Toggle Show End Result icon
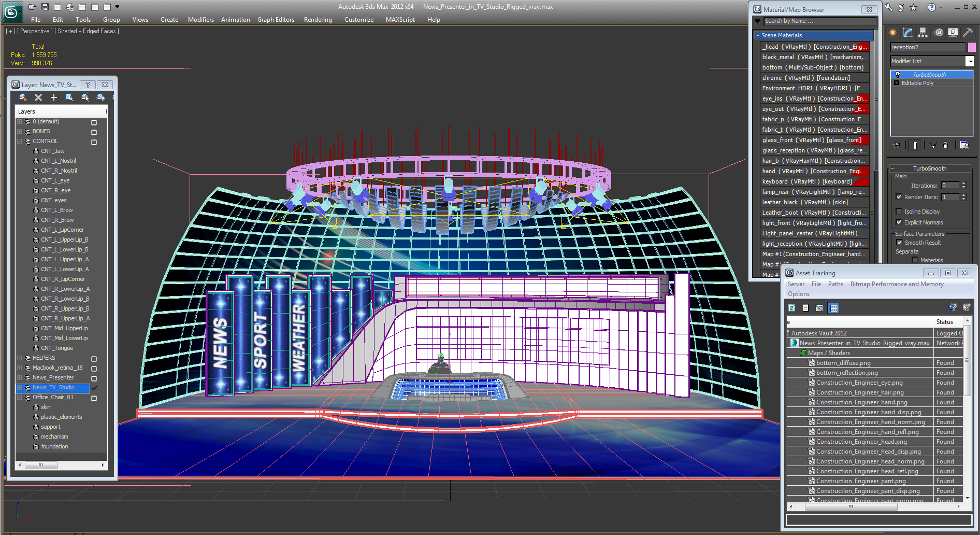The image size is (980, 535). (915, 145)
